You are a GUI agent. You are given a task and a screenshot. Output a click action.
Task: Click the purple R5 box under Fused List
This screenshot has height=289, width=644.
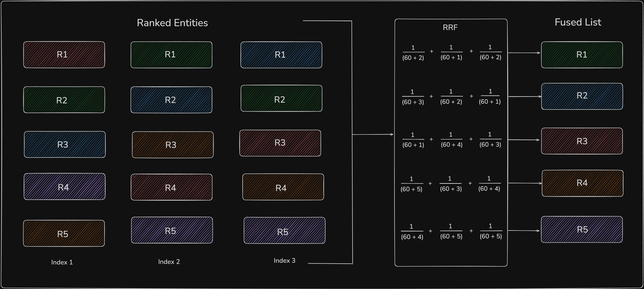click(582, 229)
